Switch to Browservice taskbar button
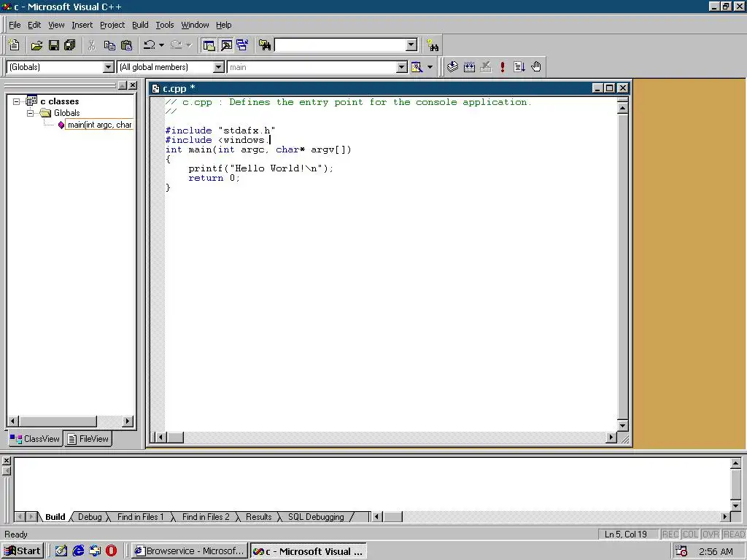 tap(190, 551)
